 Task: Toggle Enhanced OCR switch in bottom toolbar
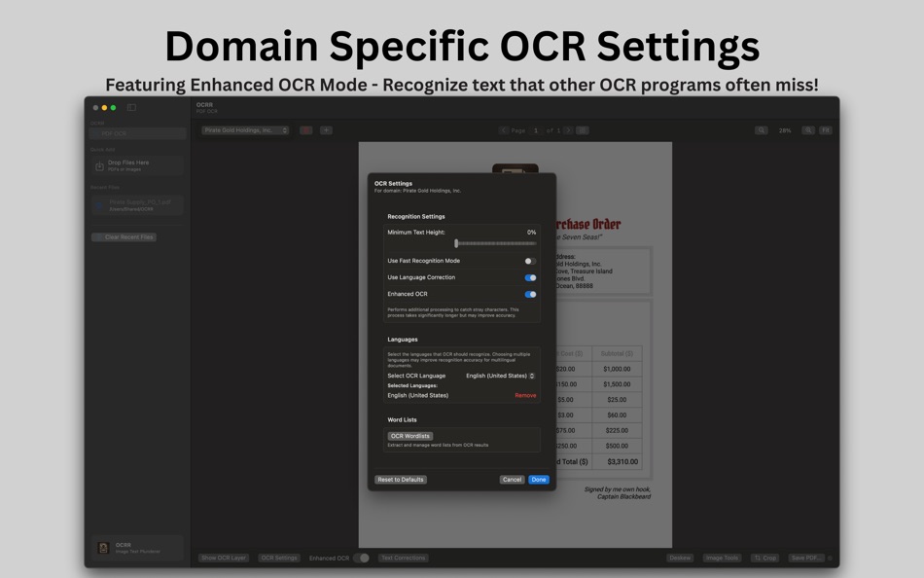click(361, 558)
